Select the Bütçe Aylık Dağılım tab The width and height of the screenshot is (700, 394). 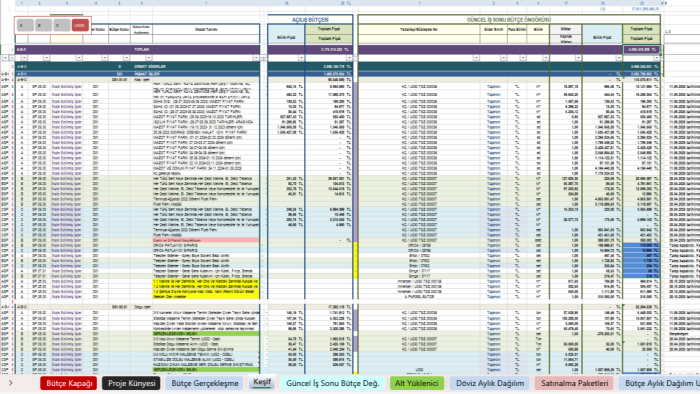point(660,383)
